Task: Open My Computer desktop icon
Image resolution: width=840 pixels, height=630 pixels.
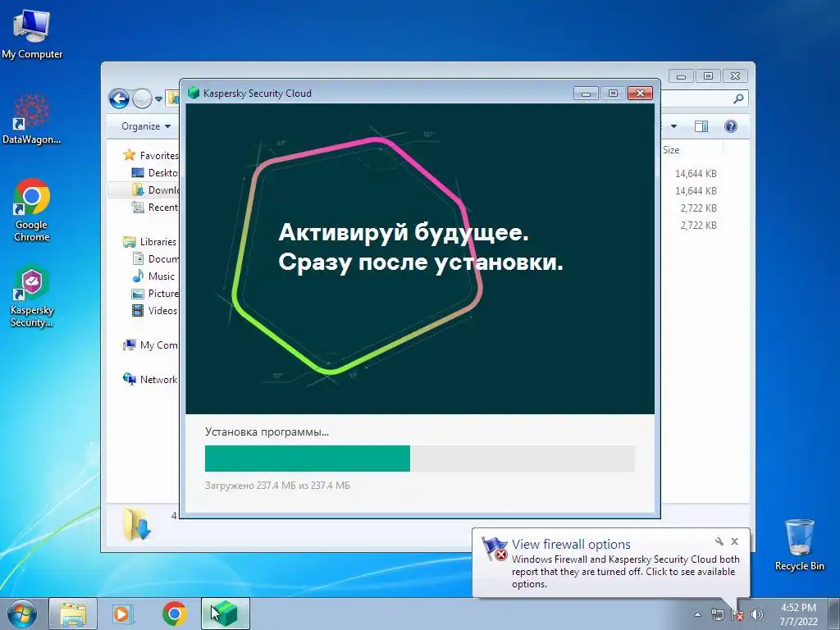Action: click(x=32, y=34)
